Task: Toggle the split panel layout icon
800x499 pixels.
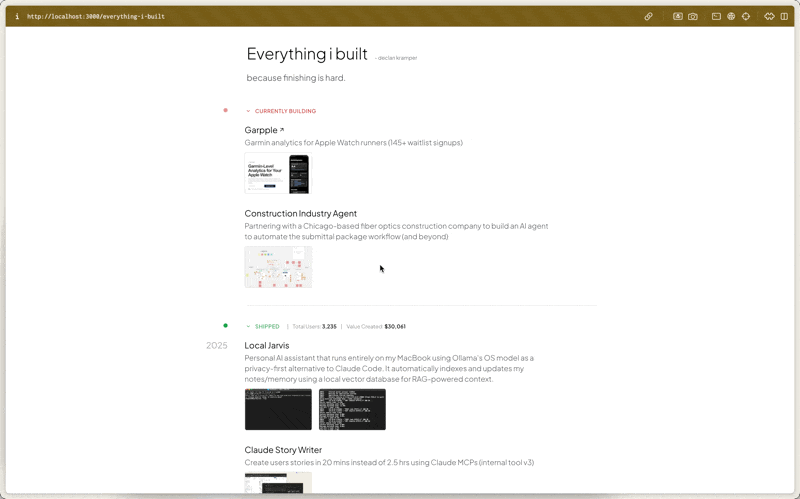Action: (784, 17)
